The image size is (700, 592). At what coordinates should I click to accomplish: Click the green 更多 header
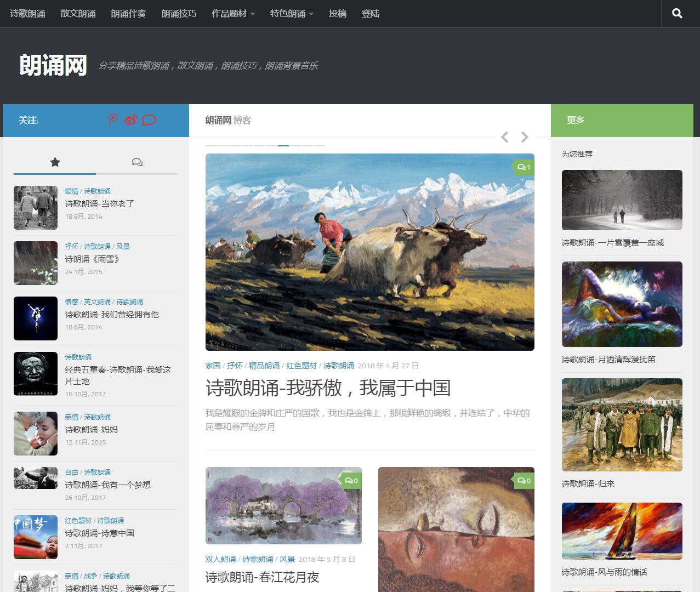622,120
